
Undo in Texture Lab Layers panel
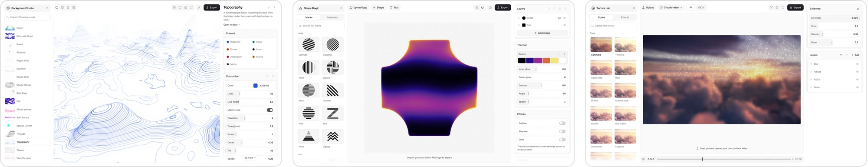point(841,55)
